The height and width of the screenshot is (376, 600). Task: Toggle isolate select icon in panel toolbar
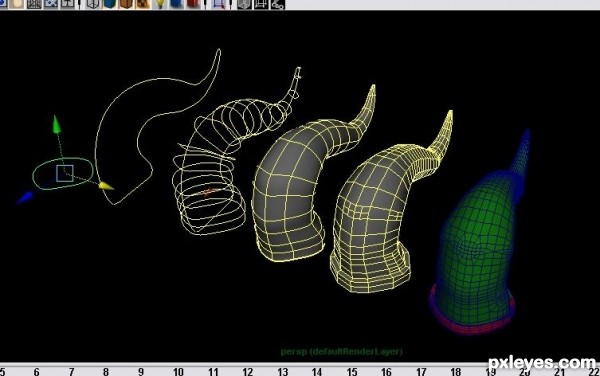tap(219, 4)
